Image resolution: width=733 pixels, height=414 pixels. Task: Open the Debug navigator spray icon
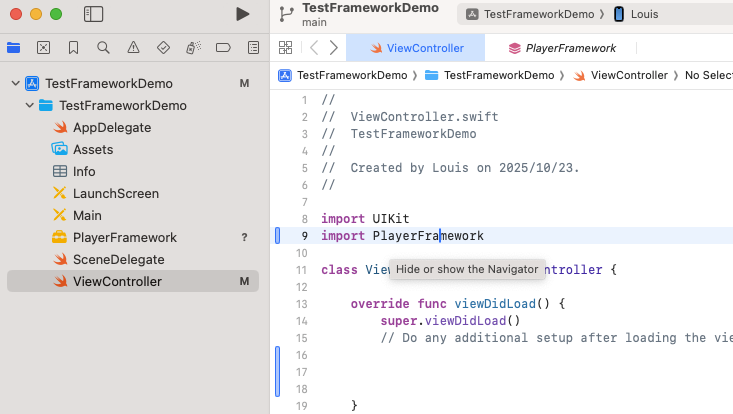tap(193, 48)
